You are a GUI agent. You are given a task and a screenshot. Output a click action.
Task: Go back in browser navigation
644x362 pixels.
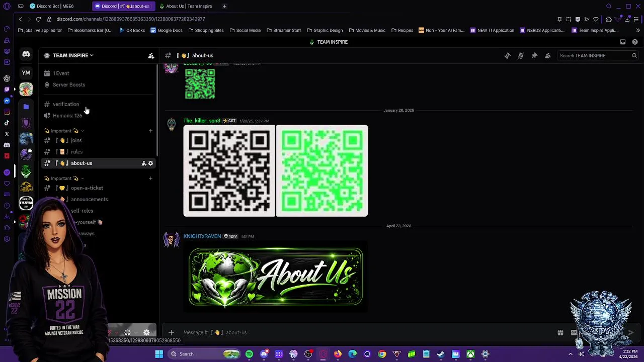20,19
